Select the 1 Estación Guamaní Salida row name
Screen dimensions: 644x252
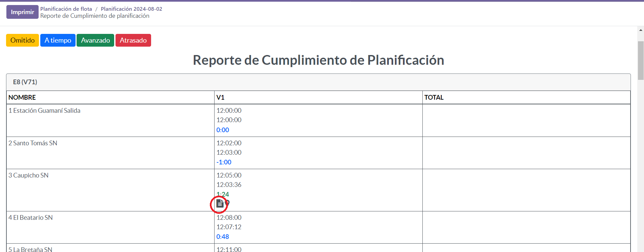(44, 110)
